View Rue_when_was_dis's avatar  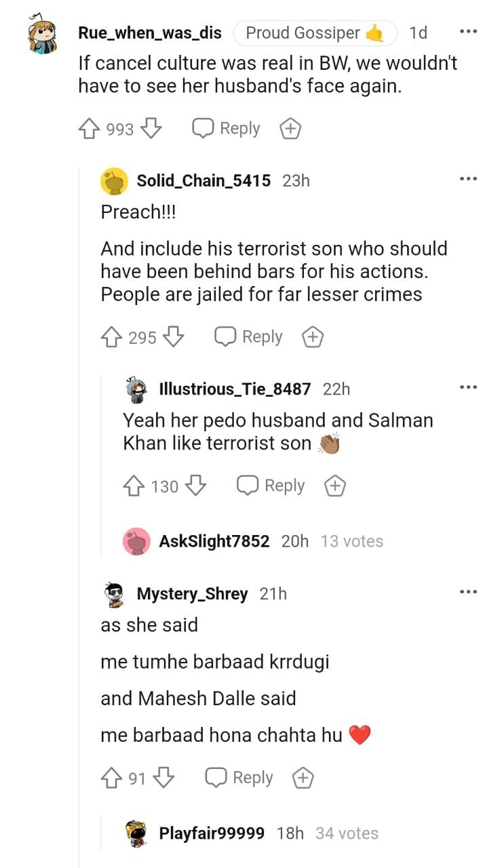click(42, 35)
